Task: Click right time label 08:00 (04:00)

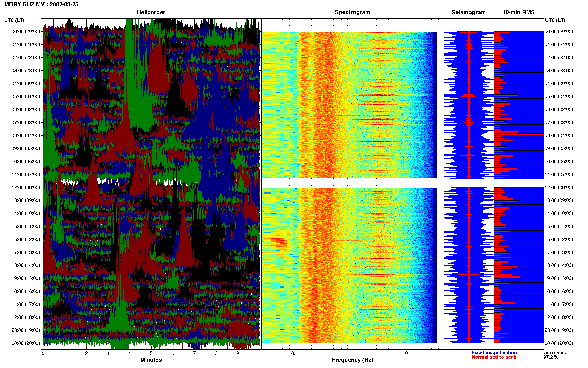Action: [x=559, y=135]
